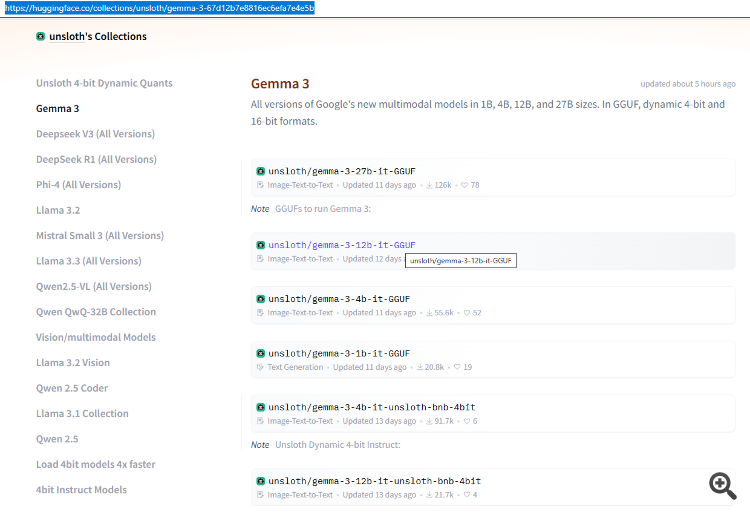Click note 'GGUFs to run Gemma 3:'

tap(323, 209)
